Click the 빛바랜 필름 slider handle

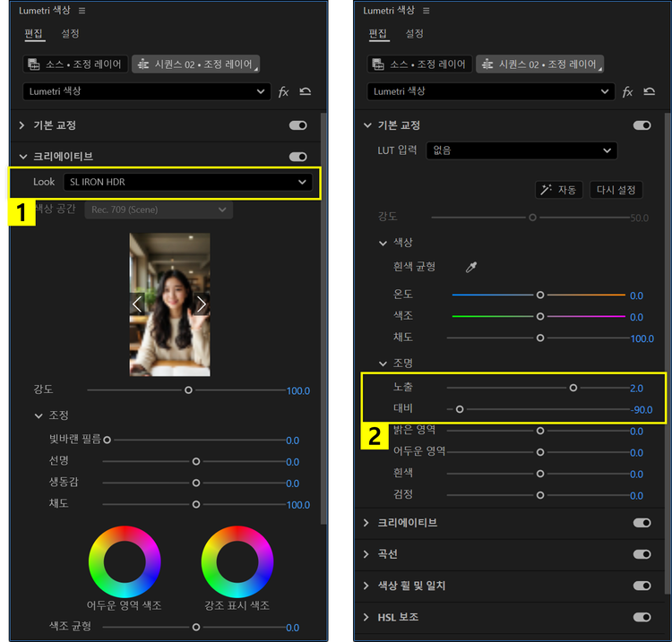point(108,440)
